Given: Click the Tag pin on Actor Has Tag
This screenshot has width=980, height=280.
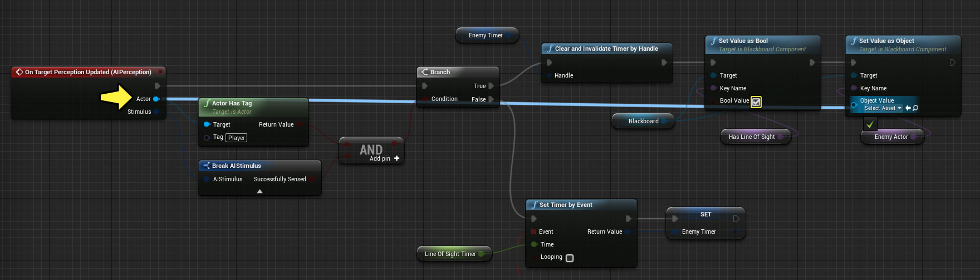Looking at the screenshot, I should pos(207,137).
